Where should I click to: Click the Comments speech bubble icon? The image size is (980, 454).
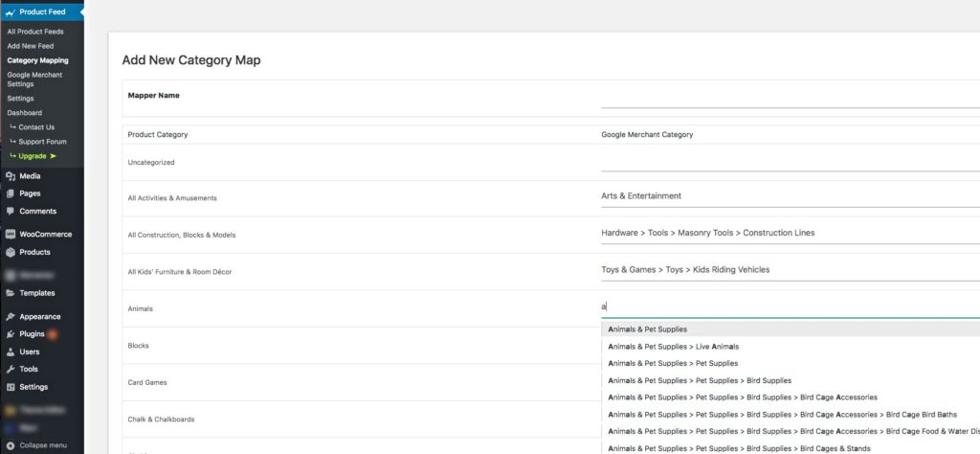click(x=10, y=212)
